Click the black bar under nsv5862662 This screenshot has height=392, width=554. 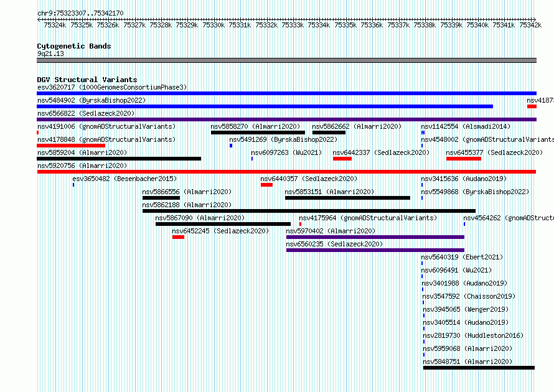329,133
